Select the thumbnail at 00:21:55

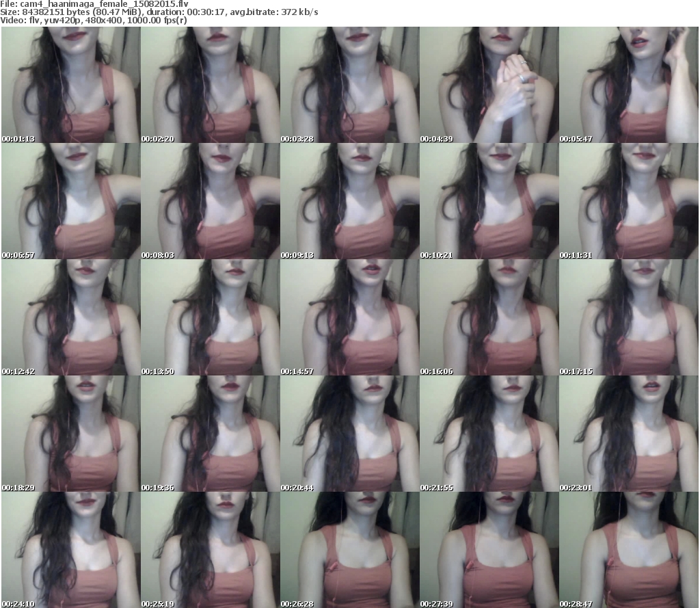pyautogui.click(x=489, y=434)
